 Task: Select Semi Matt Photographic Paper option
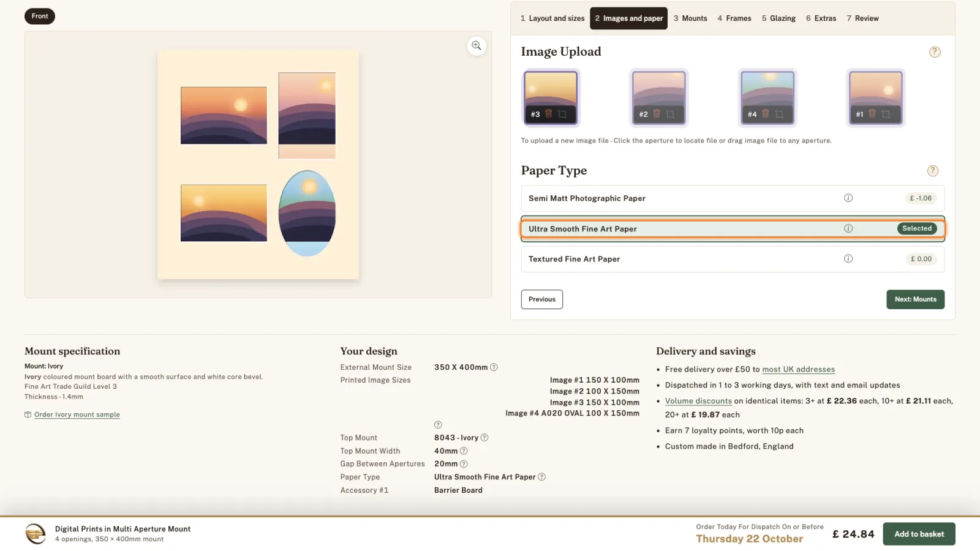(x=733, y=198)
